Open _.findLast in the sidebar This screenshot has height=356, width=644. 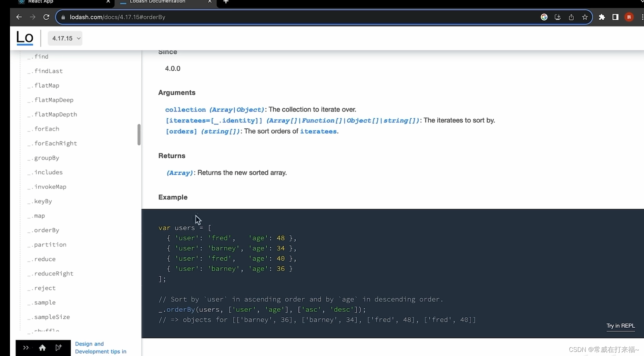coord(45,71)
